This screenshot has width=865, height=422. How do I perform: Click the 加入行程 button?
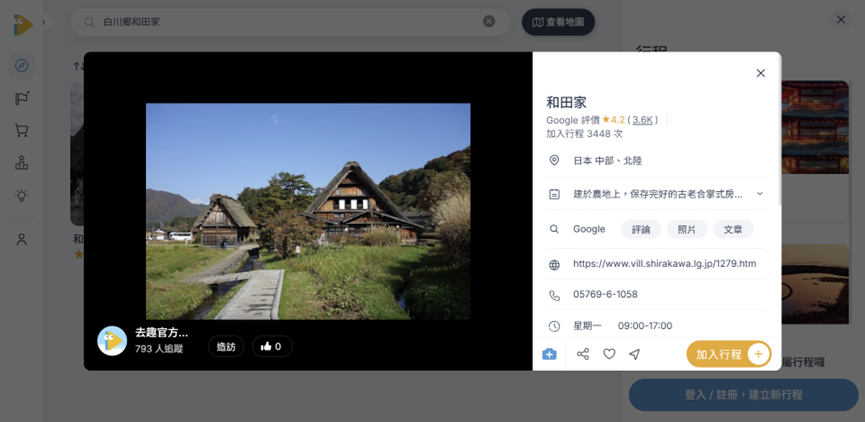coord(729,354)
